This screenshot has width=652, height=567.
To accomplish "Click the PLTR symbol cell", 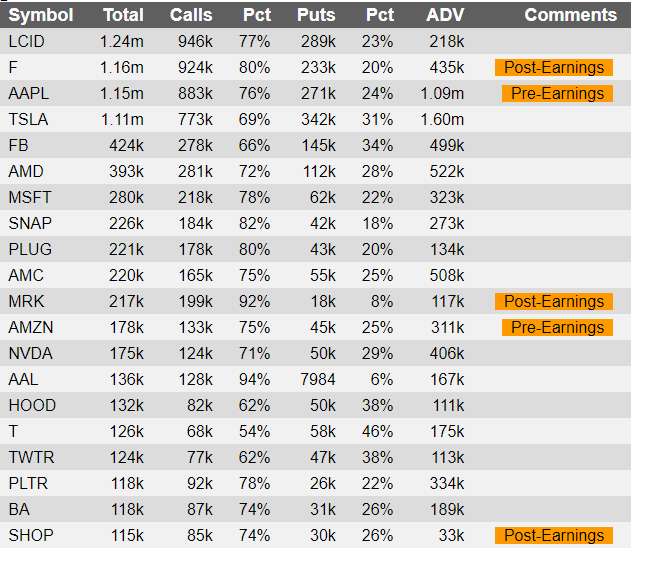I will (x=28, y=484).
